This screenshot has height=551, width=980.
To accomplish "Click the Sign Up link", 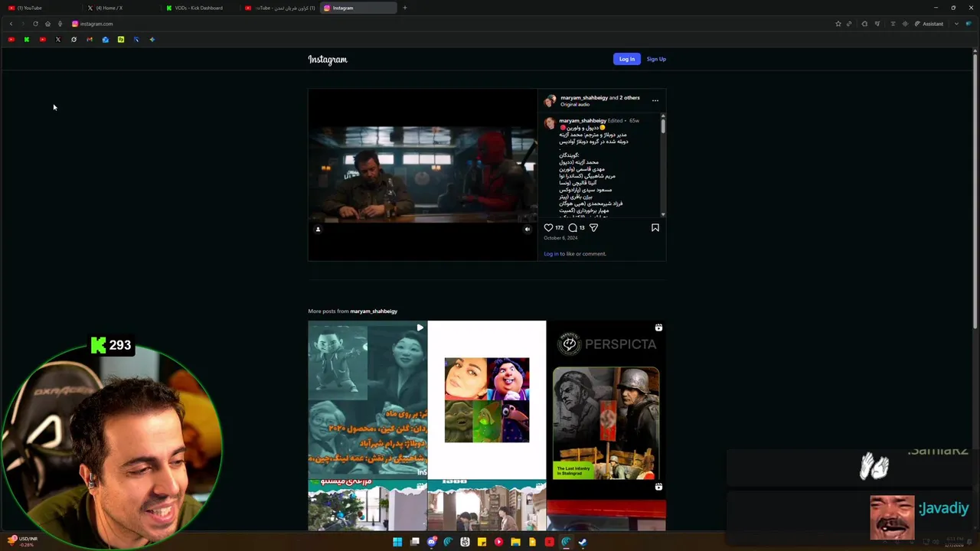I will 656,59.
